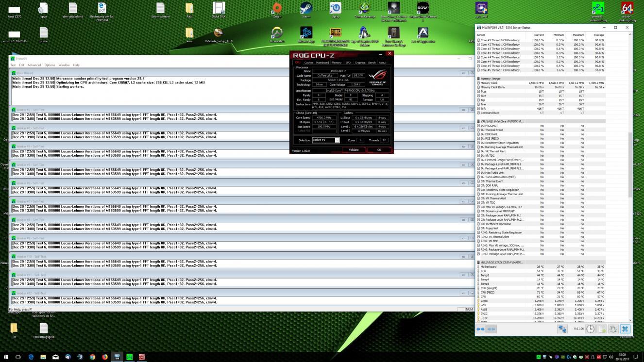Click HWiNFO network share icon
Screen dimensions: 644x362
coord(562,329)
